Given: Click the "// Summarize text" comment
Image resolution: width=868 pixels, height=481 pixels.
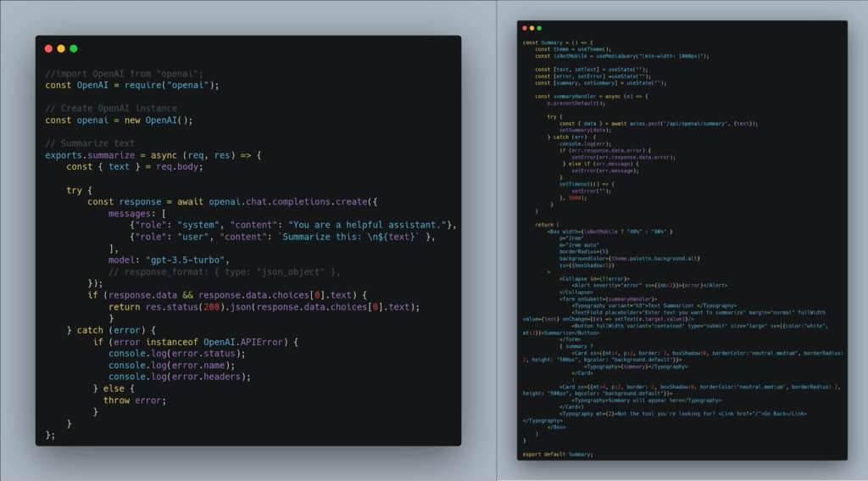Looking at the screenshot, I should 90,143.
